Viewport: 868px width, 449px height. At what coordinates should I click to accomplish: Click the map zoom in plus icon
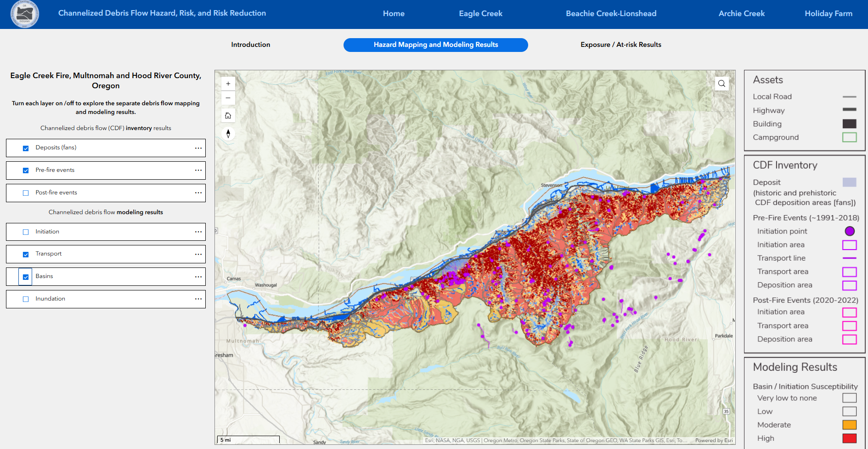[x=228, y=83]
